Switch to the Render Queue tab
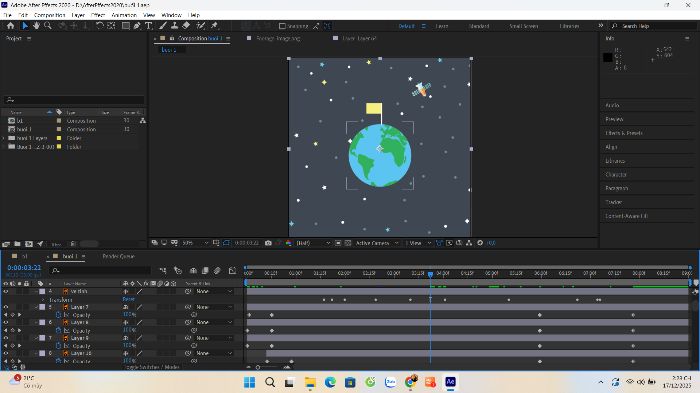The width and height of the screenshot is (700, 393). point(118,256)
